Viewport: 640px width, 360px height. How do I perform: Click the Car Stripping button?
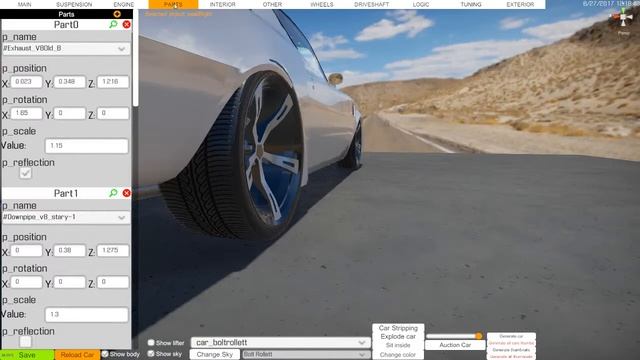tap(398, 328)
